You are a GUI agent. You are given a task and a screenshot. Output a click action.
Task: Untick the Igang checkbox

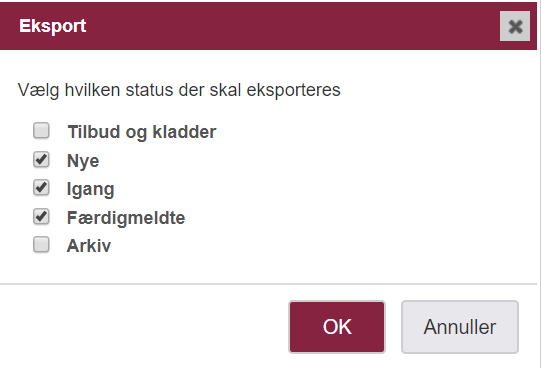click(x=41, y=188)
